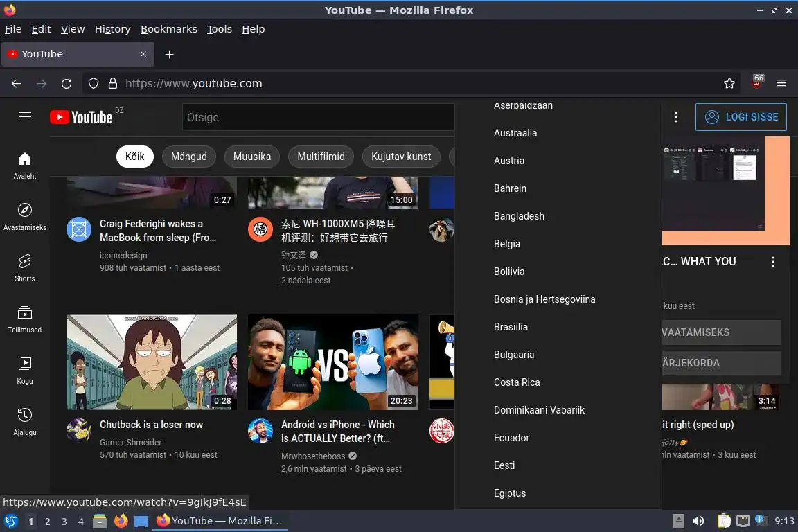This screenshot has width=798, height=532.
Task: Open Shorts in the sidebar
Action: click(x=25, y=268)
